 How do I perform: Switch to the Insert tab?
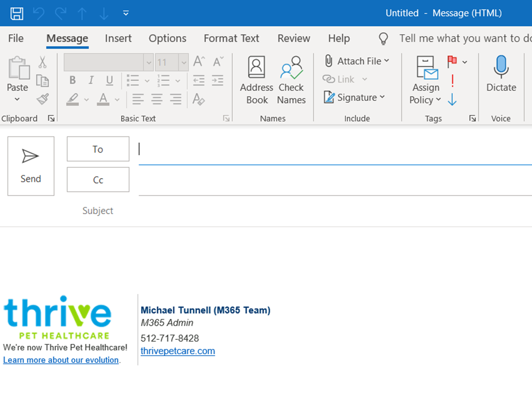pyautogui.click(x=118, y=38)
